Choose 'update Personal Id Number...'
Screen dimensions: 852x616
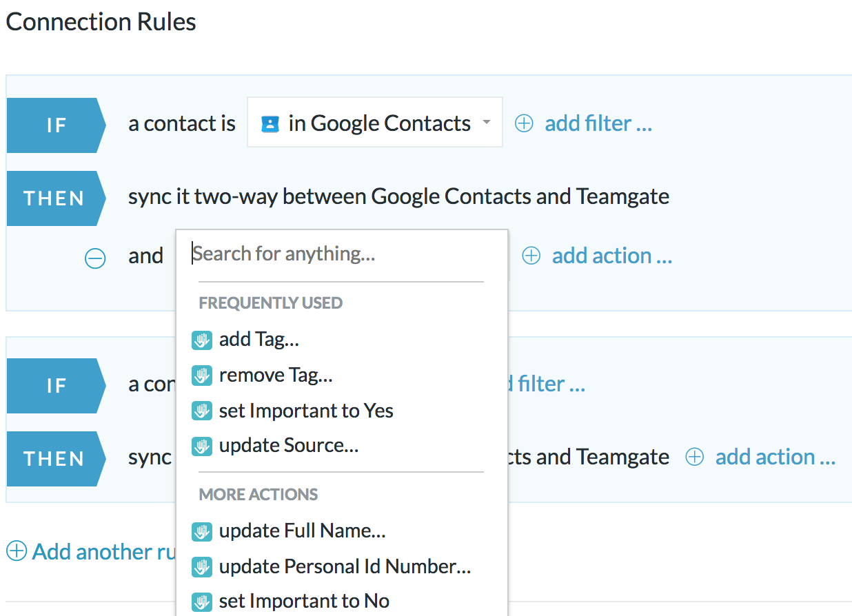click(345, 566)
